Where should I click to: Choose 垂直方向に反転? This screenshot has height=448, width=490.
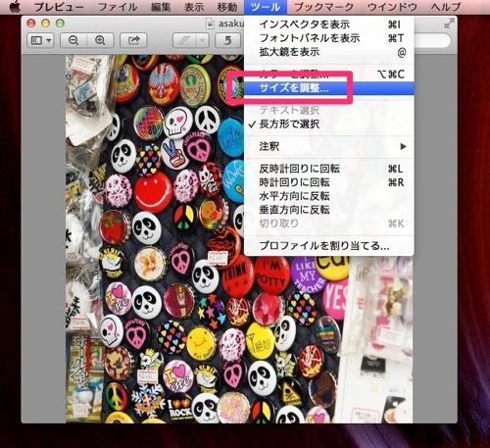pyautogui.click(x=329, y=210)
